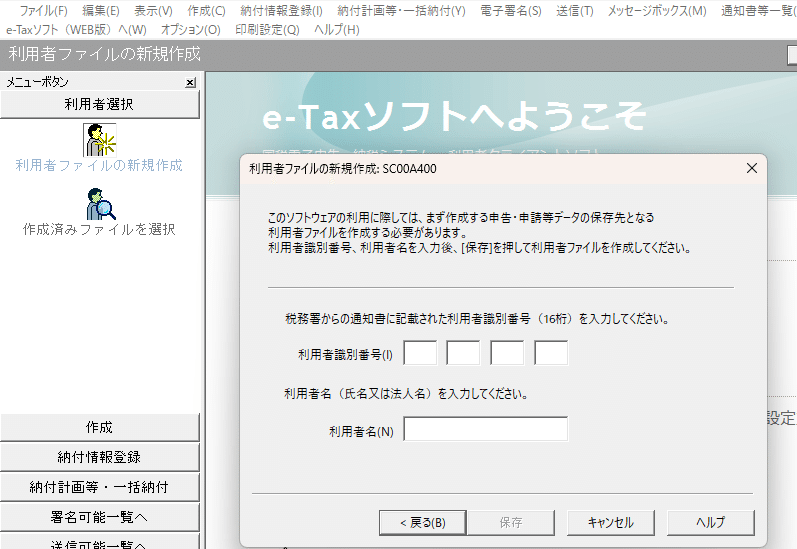Click the e-Taxソフトへようこそ heading

pos(454,116)
